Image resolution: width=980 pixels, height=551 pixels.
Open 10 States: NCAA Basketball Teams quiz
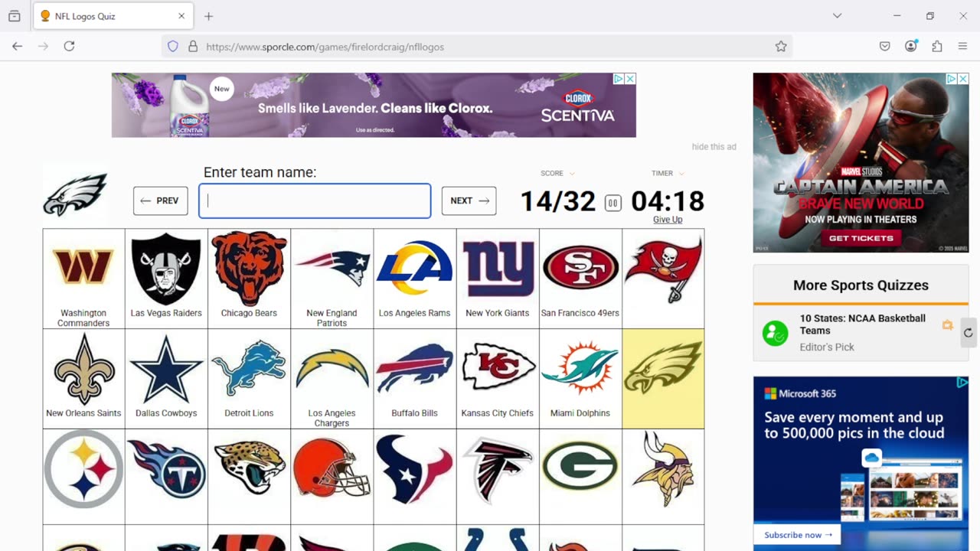click(862, 324)
